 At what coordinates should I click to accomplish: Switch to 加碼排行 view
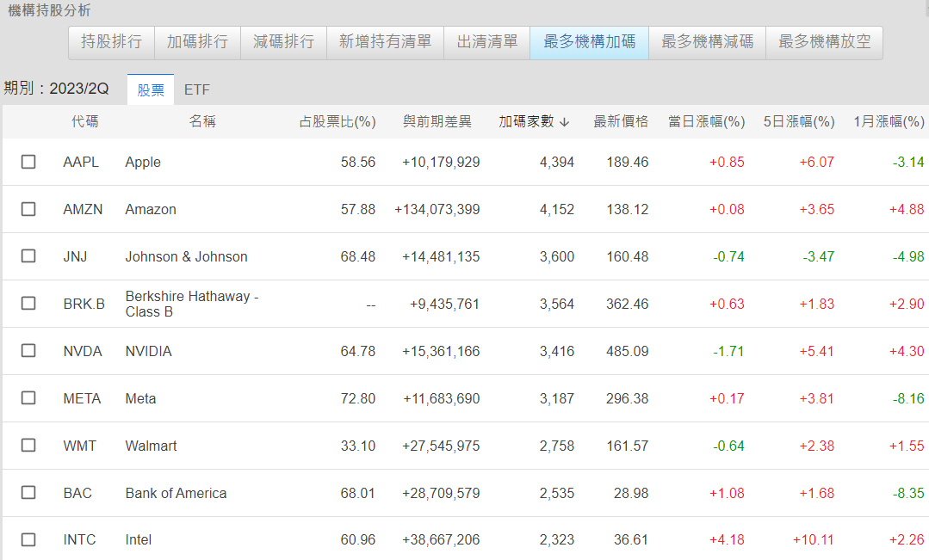[197, 41]
